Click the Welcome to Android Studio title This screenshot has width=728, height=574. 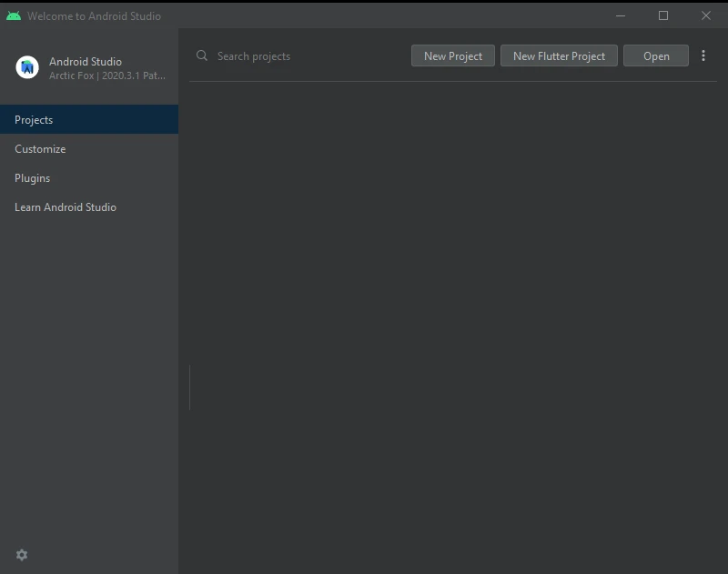95,15
